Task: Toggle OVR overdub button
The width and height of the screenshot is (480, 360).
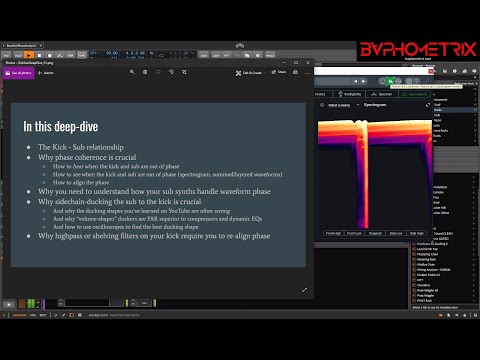Action: (71, 55)
